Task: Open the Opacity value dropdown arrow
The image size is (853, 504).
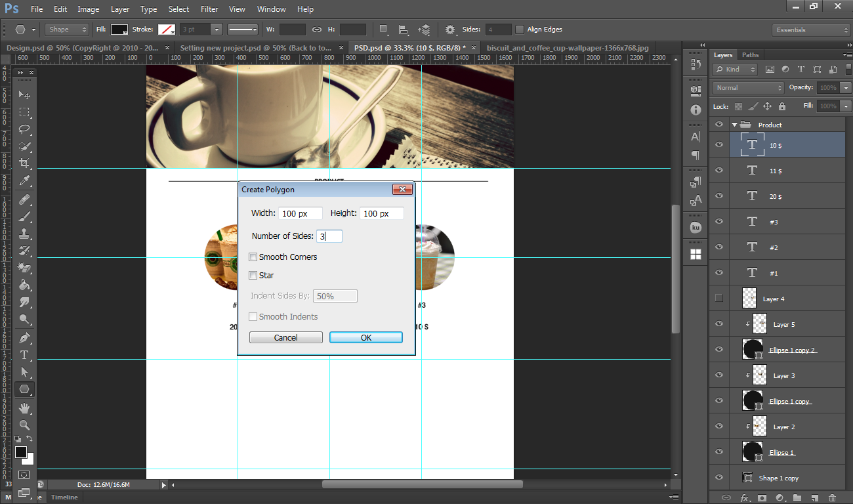Action: 846,87
